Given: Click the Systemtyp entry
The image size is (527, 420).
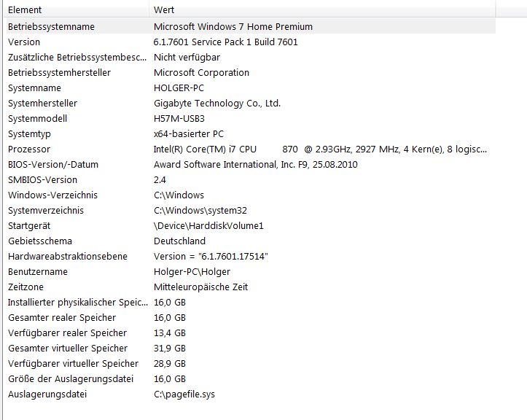Looking at the screenshot, I should [31, 134].
